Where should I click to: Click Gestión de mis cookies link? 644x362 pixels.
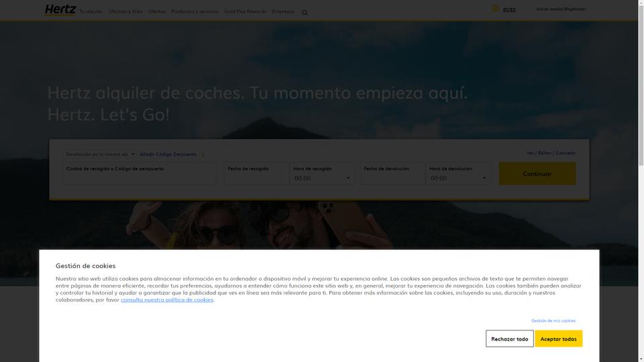point(553,320)
